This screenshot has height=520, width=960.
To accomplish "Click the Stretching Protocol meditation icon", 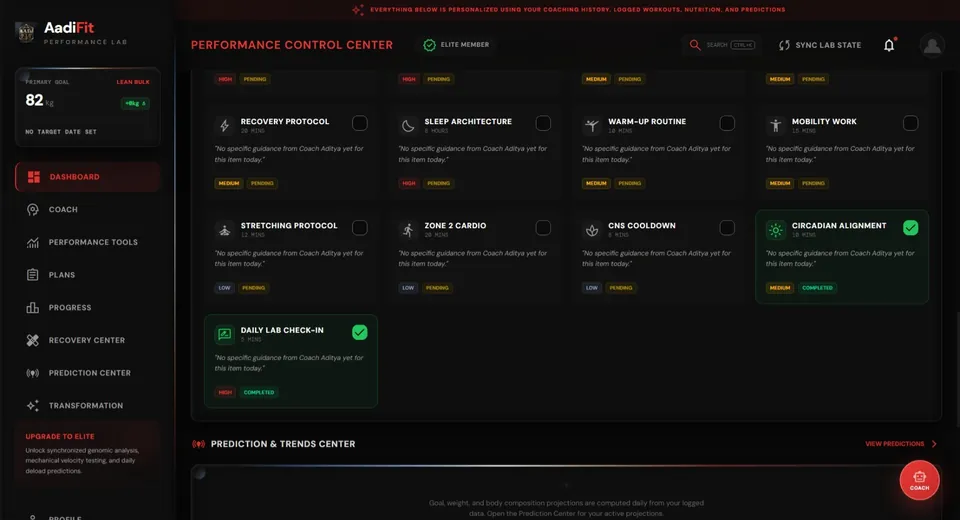I will pyautogui.click(x=225, y=230).
